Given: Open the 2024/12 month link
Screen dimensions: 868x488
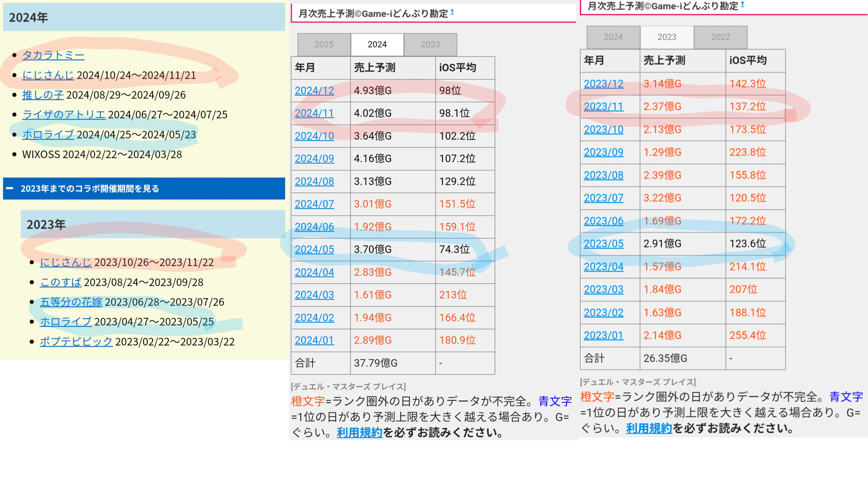Looking at the screenshot, I should 314,90.
